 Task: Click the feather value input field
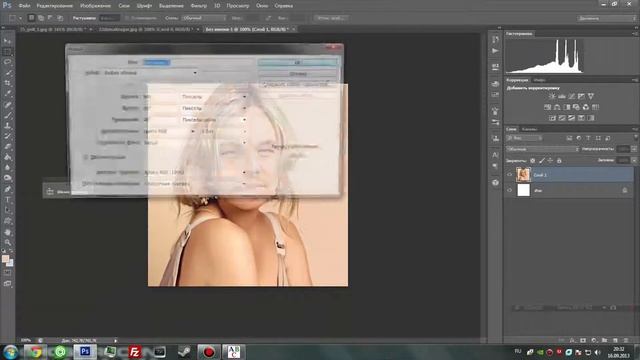point(109,18)
